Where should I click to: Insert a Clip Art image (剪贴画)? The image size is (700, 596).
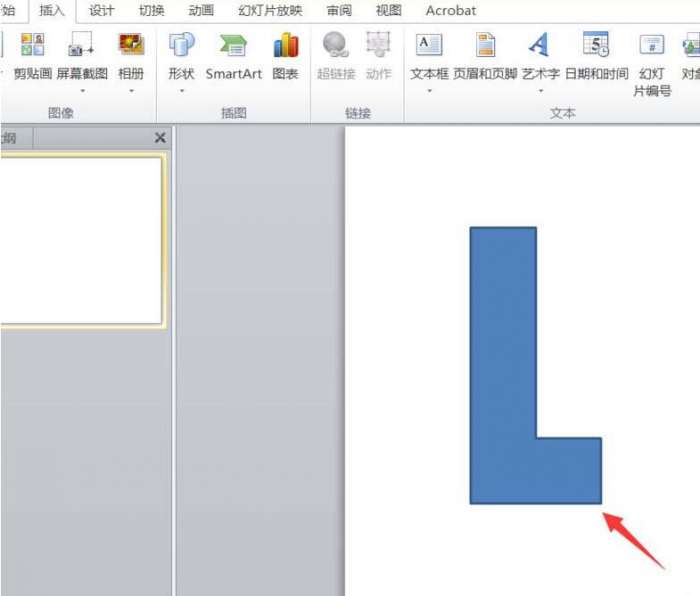[x=33, y=56]
